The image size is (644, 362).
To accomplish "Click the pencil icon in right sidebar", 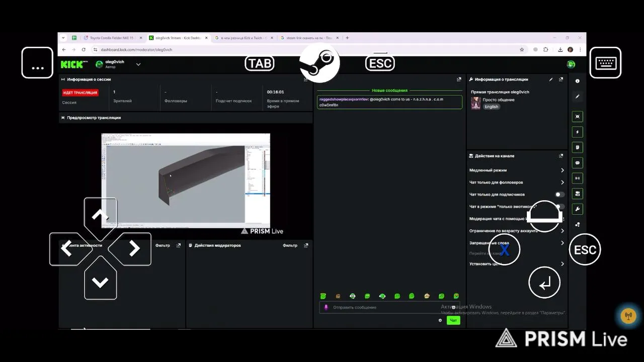I will 577,97.
